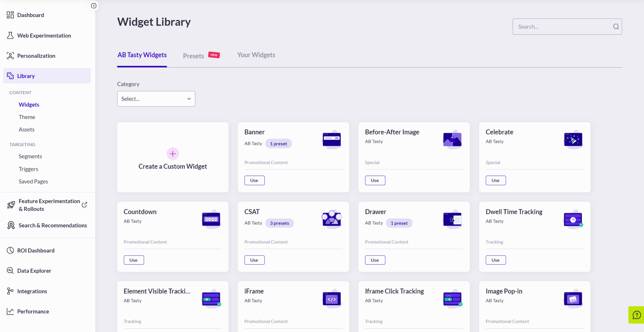Open Widgets in the Content section
644x332 pixels.
(29, 105)
